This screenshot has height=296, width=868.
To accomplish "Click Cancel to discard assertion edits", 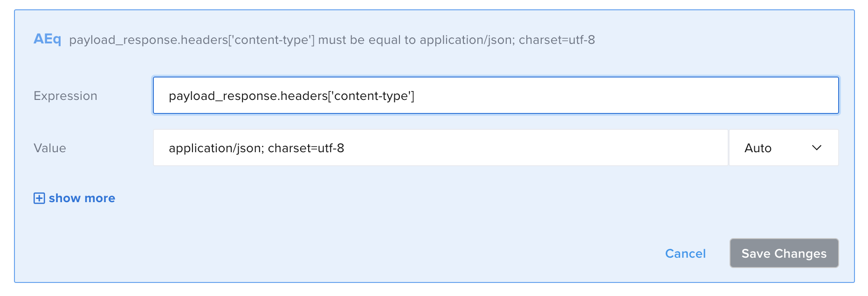I will pos(685,254).
